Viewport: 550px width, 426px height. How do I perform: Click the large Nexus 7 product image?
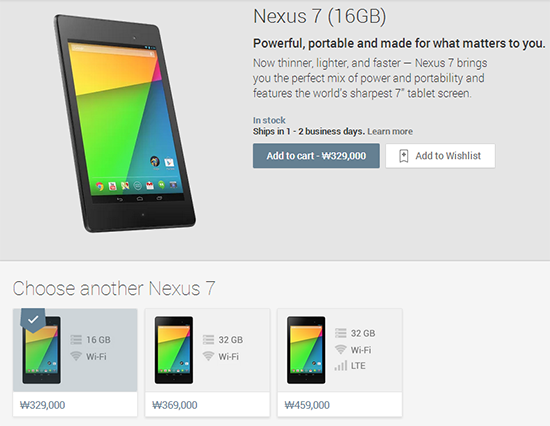pyautogui.click(x=125, y=123)
